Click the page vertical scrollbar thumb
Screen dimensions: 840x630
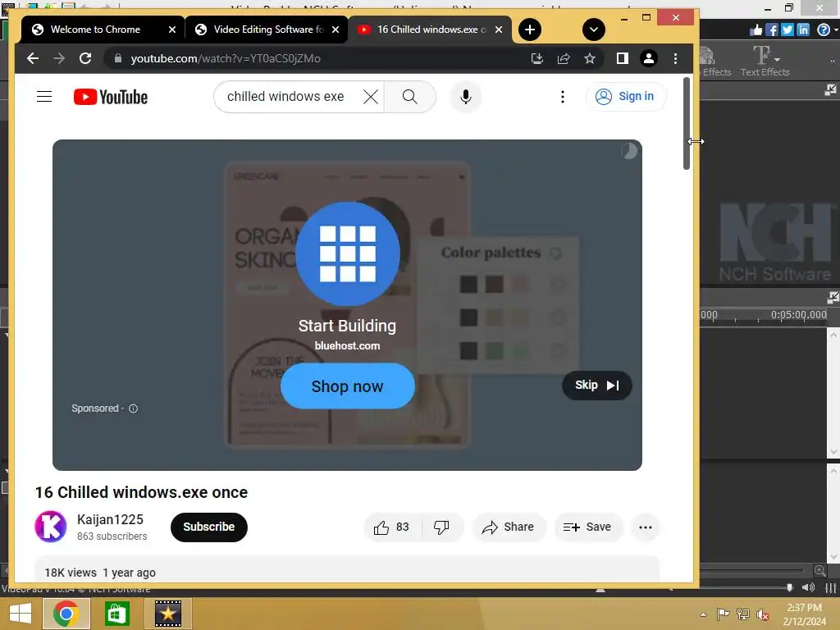pyautogui.click(x=687, y=124)
